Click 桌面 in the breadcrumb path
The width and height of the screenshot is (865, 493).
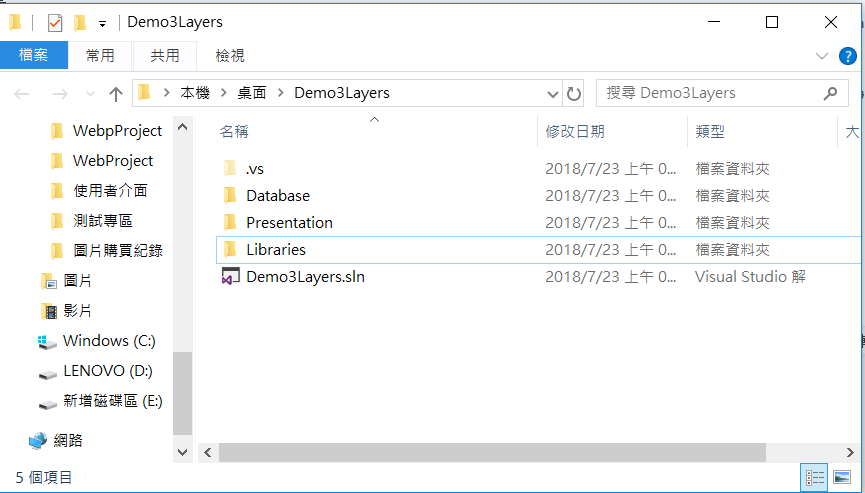[x=252, y=93]
